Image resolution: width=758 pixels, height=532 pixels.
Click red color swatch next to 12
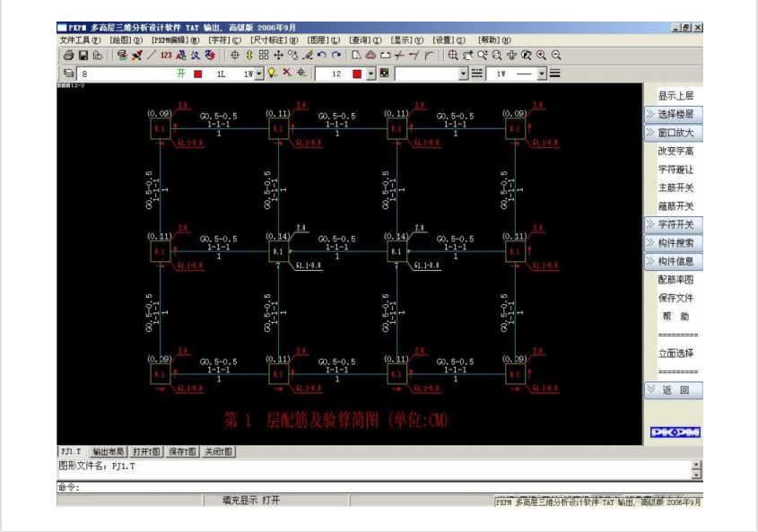coord(357,74)
